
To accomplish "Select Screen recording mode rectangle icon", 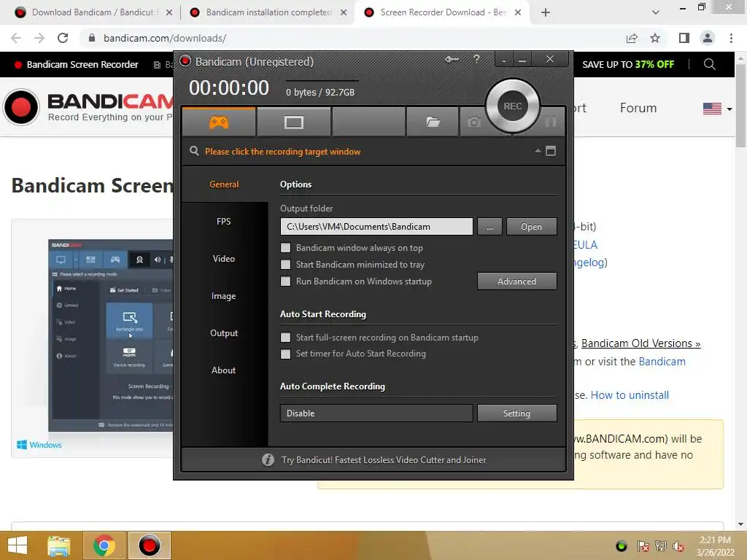I will [x=293, y=122].
